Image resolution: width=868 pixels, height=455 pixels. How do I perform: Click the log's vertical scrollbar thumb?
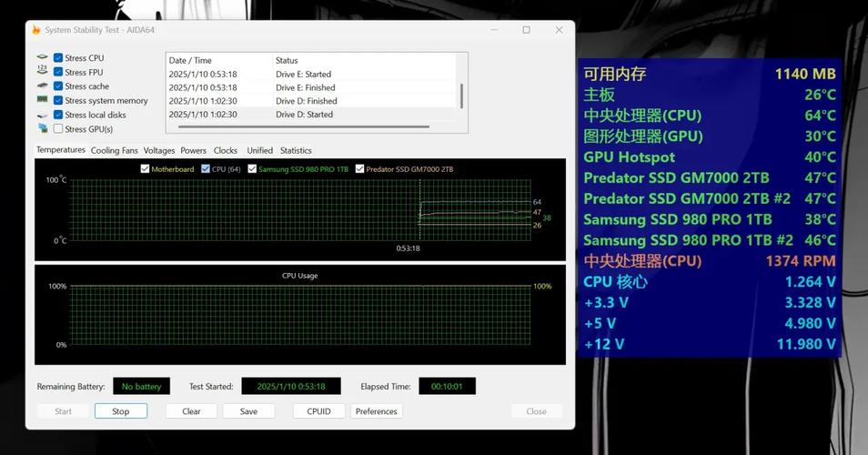pos(461,96)
